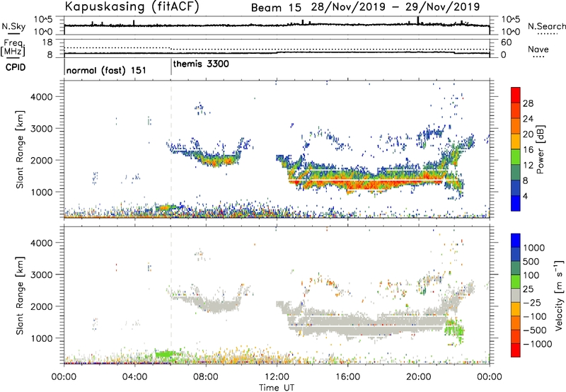Click the 60 tick label on Nave axis
The height and width of the screenshot is (392, 566).
[x=506, y=42]
